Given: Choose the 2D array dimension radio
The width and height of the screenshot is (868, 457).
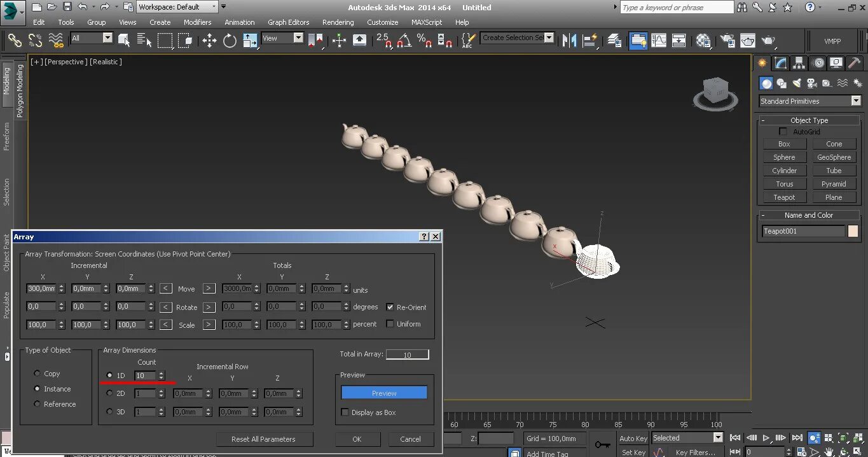Looking at the screenshot, I should 109,393.
